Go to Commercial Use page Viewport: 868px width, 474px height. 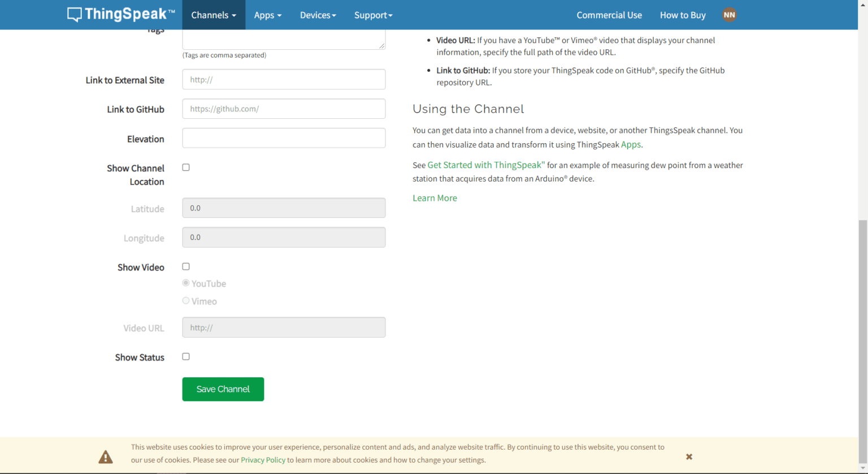(609, 15)
